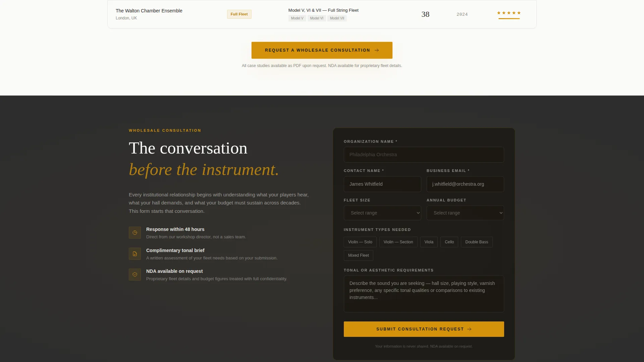Click the London, UK location text
644x362 pixels.
tap(126, 18)
